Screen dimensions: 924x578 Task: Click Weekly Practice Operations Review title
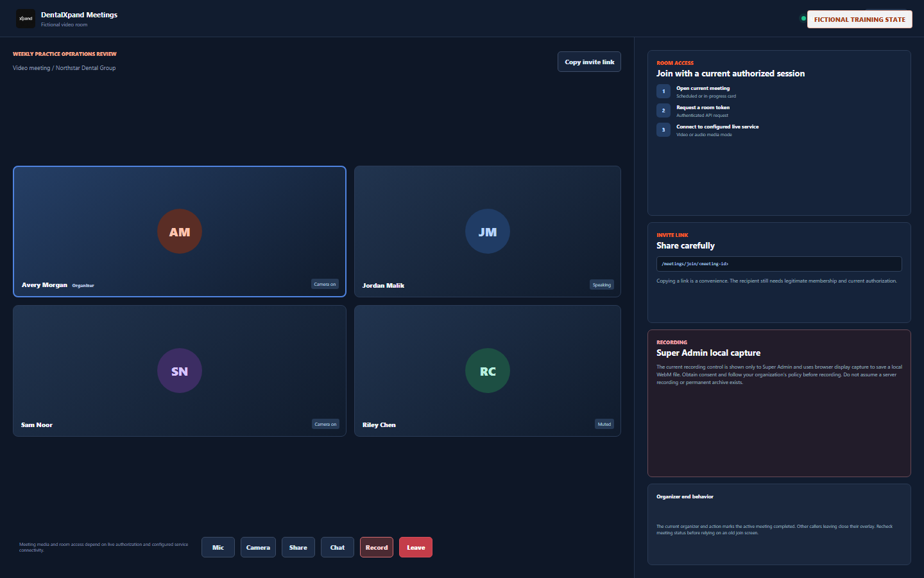(65, 54)
